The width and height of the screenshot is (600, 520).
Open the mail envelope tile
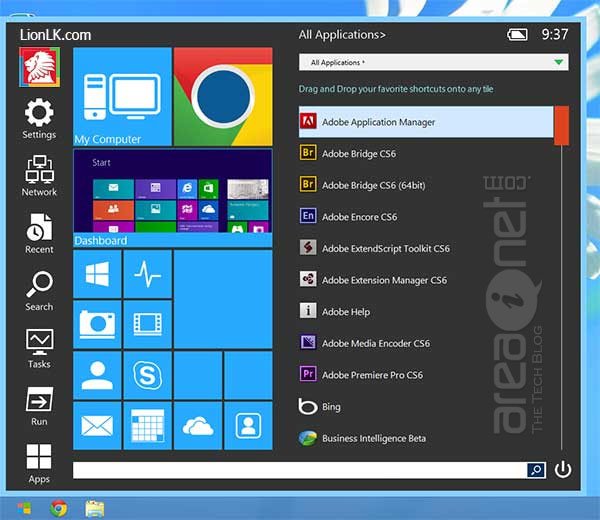[x=97, y=425]
